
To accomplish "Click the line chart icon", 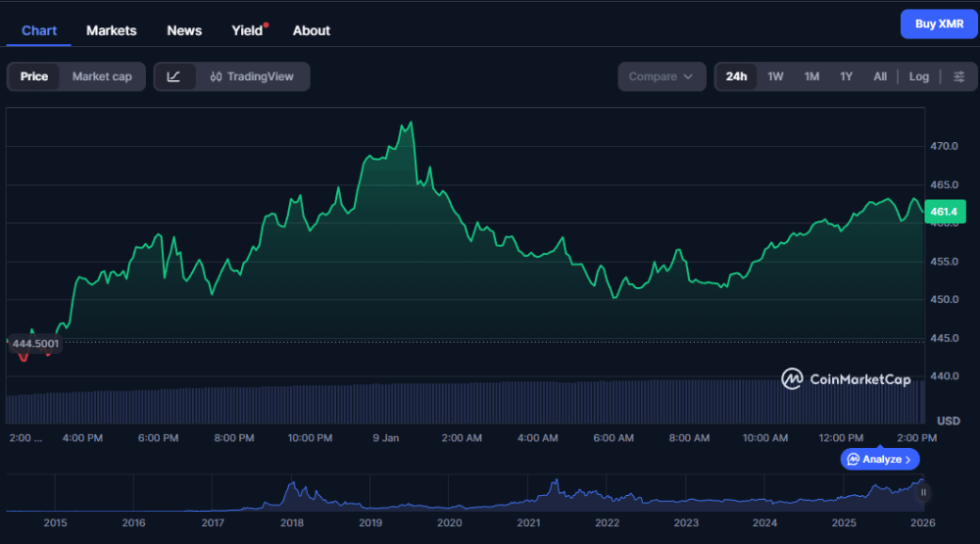I will point(174,76).
